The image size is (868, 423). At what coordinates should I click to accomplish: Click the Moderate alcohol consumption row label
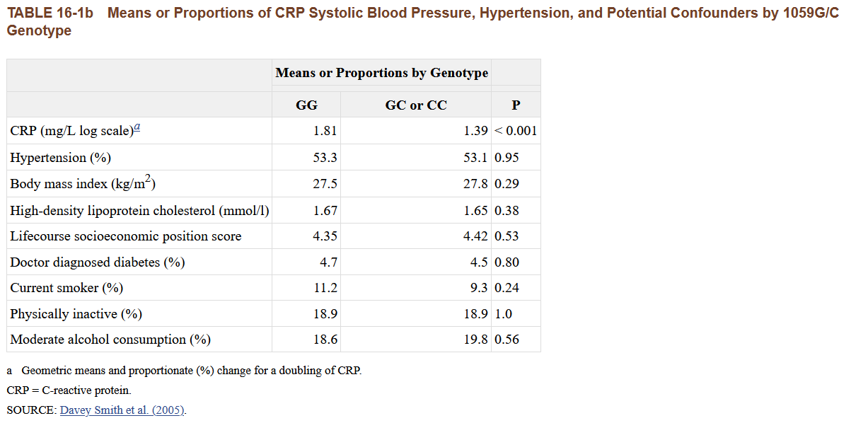pyautogui.click(x=110, y=340)
